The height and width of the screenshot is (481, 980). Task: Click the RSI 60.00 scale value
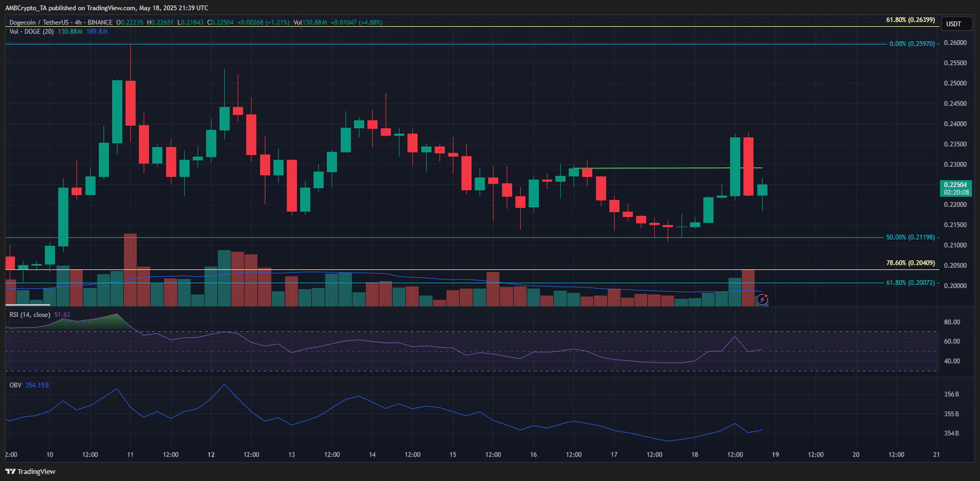click(x=952, y=341)
